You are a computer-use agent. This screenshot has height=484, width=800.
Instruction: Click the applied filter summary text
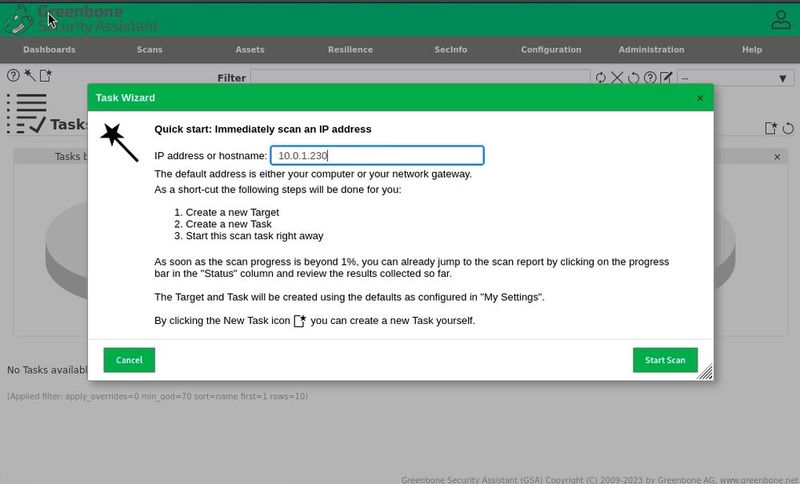click(x=157, y=396)
